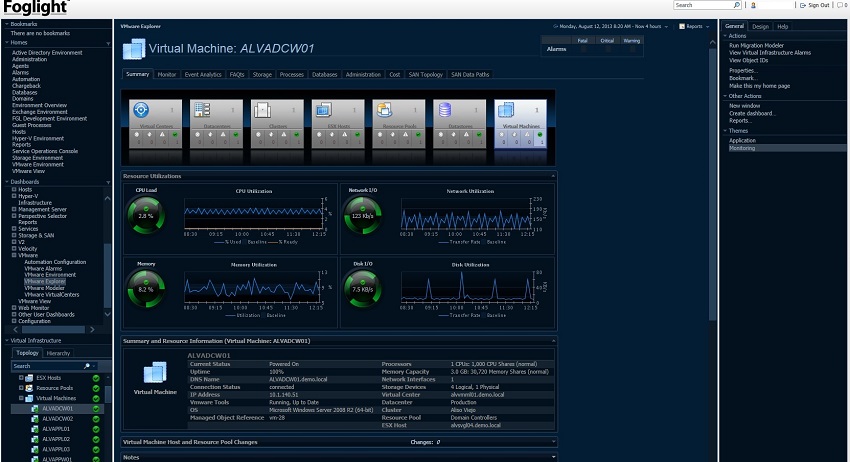Click Create dashboard action
Viewport: 850px width, 462px height.
(752, 113)
